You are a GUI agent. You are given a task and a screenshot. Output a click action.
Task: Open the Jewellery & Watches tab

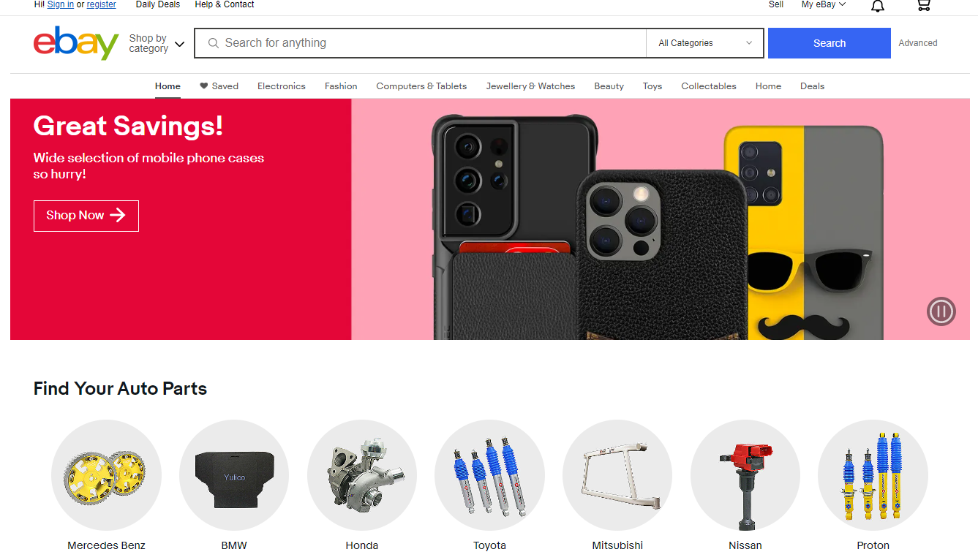530,86
